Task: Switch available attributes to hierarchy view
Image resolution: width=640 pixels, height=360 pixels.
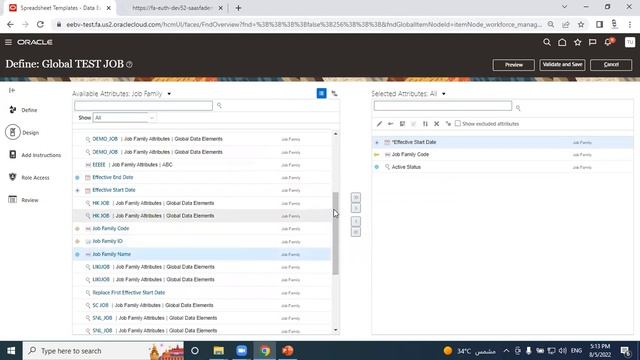Action: click(334, 93)
